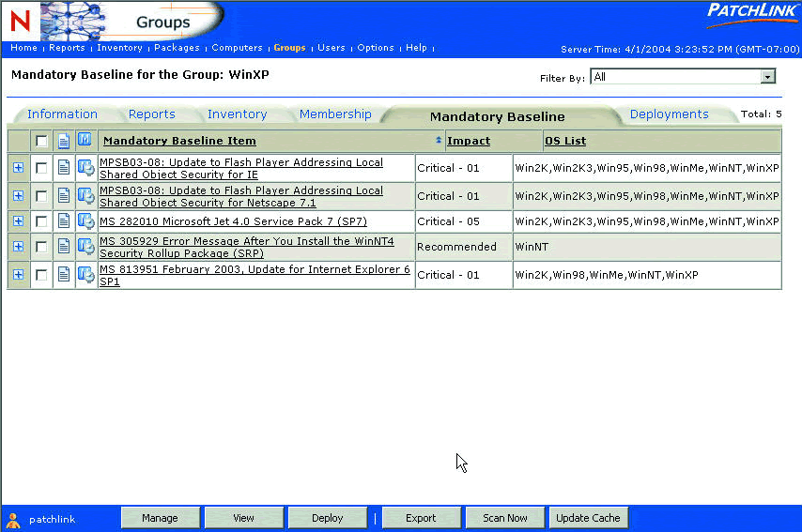Open Computers in the top menu
This screenshot has height=532, width=802.
point(237,48)
